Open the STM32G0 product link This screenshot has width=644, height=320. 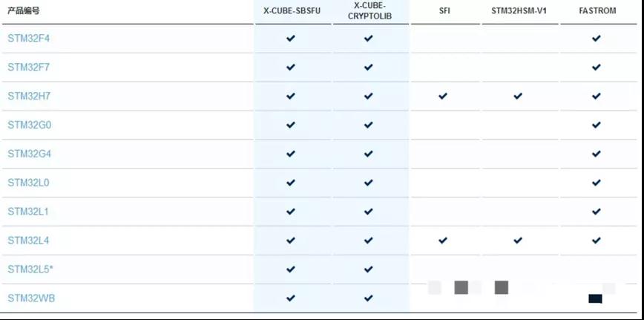[29, 125]
